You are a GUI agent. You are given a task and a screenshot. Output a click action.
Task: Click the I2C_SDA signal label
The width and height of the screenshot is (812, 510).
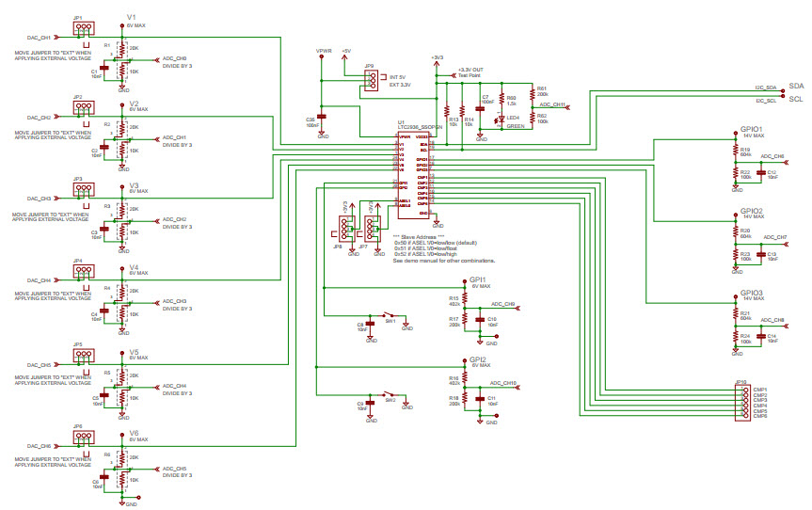pos(764,87)
